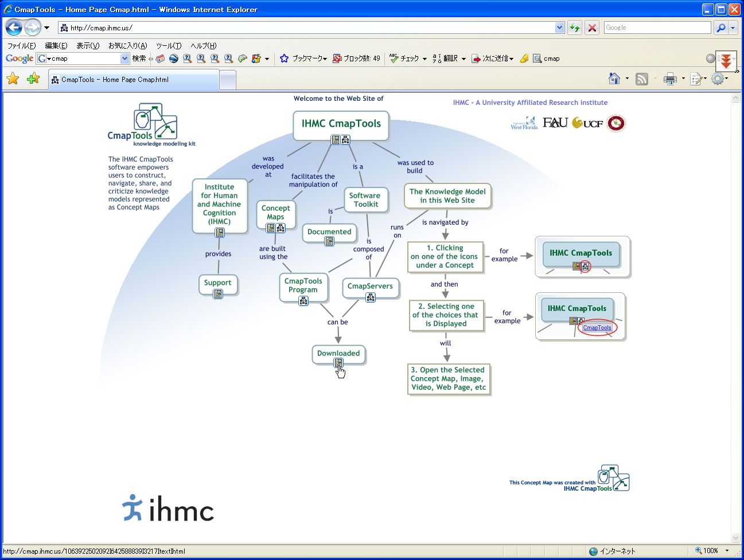Click the インターネット zone status indicator

(x=612, y=551)
